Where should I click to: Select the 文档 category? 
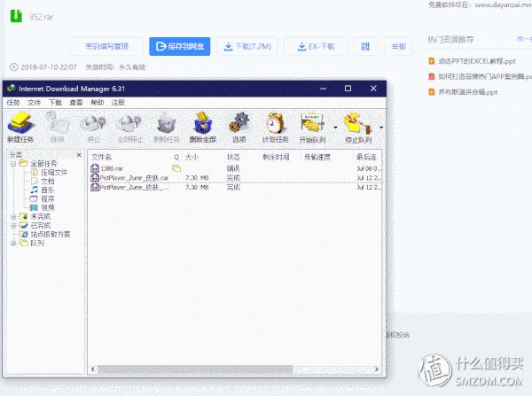click(x=48, y=182)
